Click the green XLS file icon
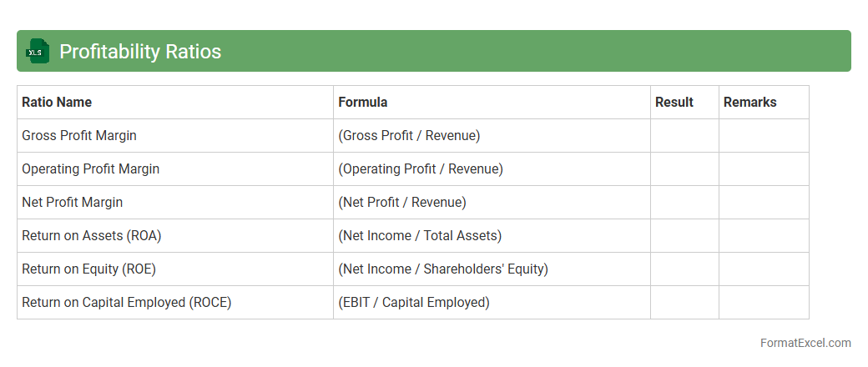 pyautogui.click(x=38, y=52)
